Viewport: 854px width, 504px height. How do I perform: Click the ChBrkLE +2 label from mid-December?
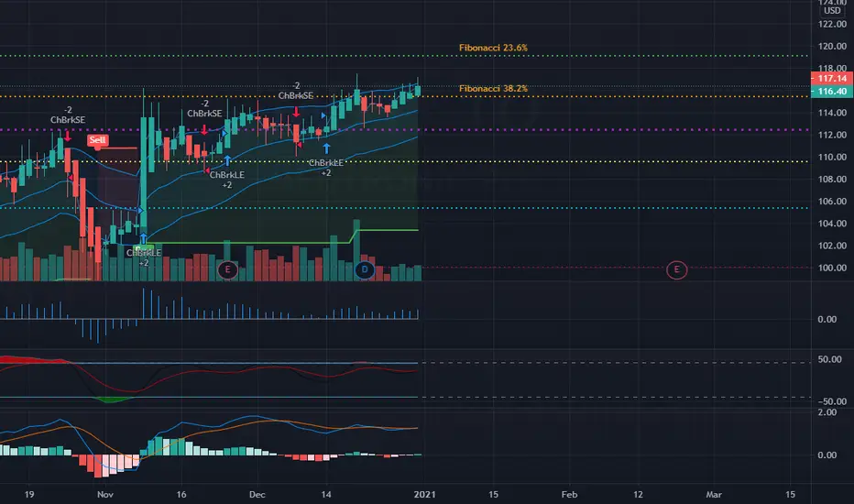[325, 168]
